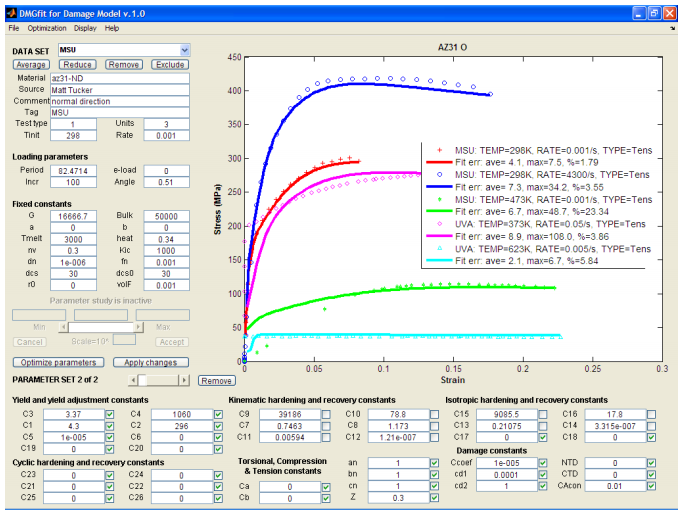
Task: Click the Material input field az31-ND
Action: (118, 78)
